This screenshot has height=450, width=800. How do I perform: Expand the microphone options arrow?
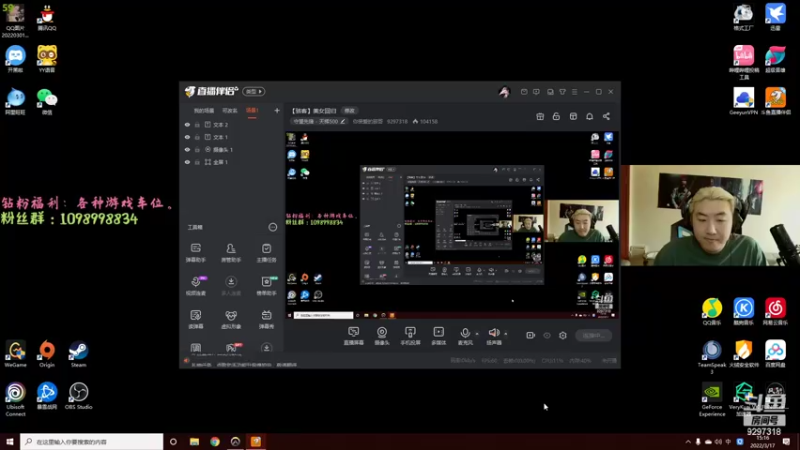(477, 334)
